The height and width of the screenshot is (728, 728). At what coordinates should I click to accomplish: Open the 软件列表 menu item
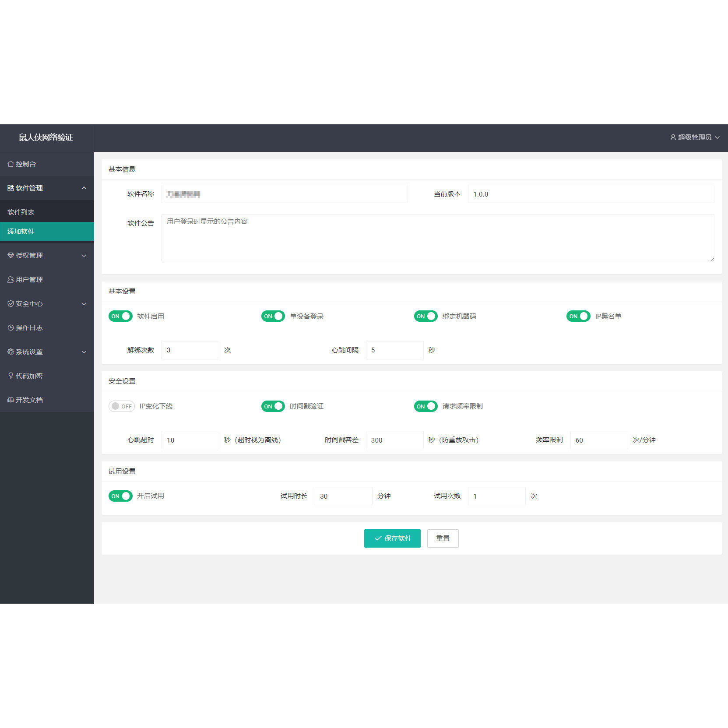[47, 212]
